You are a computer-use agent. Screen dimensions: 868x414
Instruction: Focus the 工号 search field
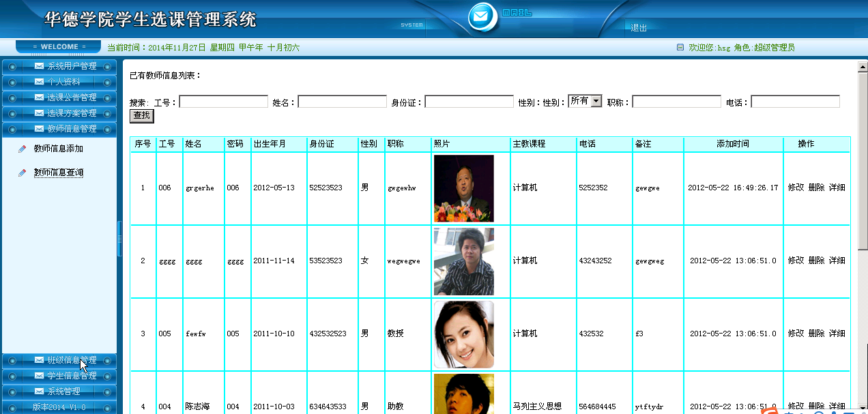(x=223, y=102)
